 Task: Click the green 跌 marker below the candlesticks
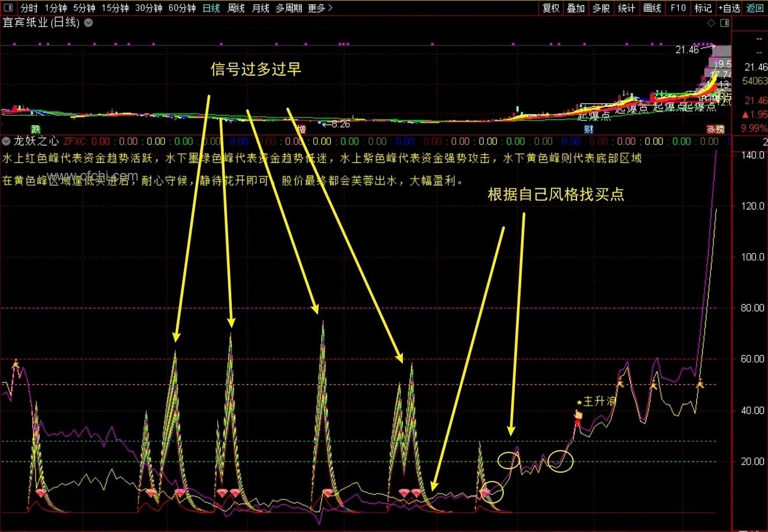(x=36, y=129)
